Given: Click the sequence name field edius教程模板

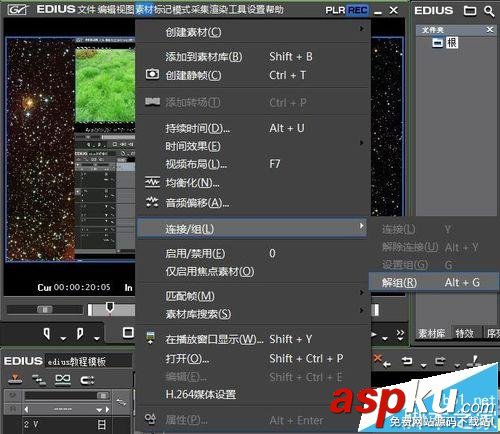Looking at the screenshot, I should (88, 361).
